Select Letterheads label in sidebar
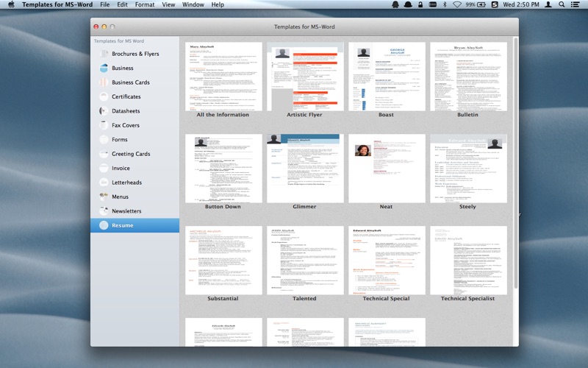 [x=126, y=182]
